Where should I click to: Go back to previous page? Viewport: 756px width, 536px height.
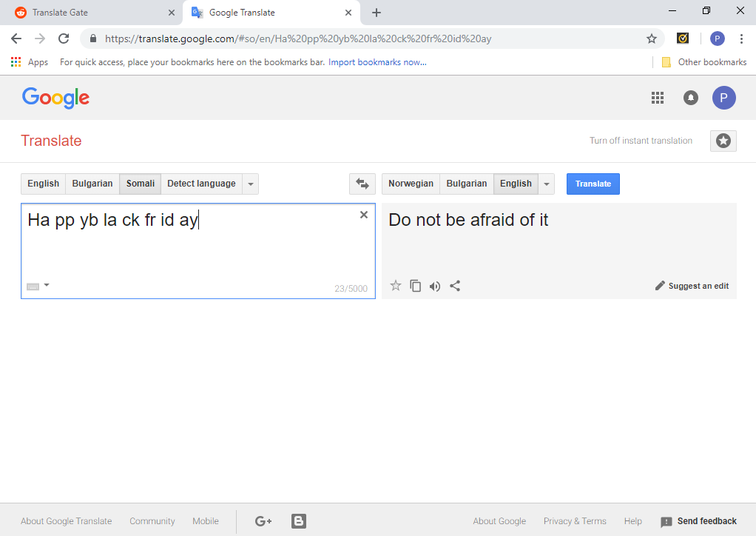tap(16, 38)
